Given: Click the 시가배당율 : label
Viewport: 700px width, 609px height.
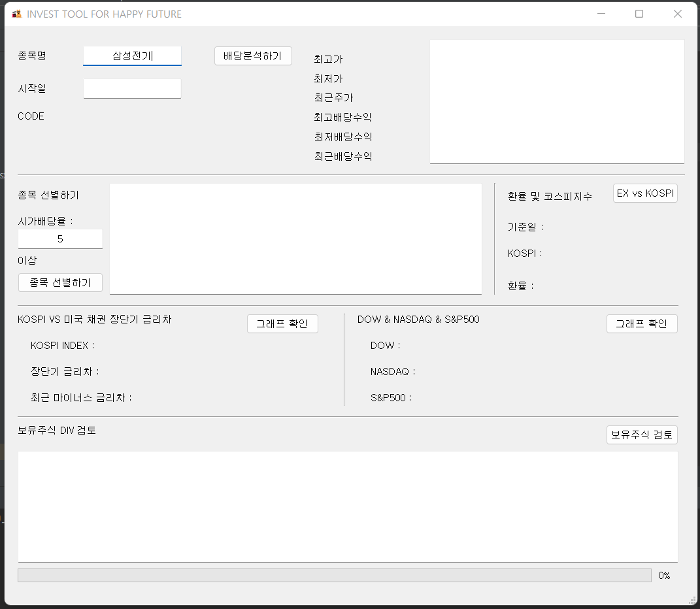Looking at the screenshot, I should pos(45,221).
